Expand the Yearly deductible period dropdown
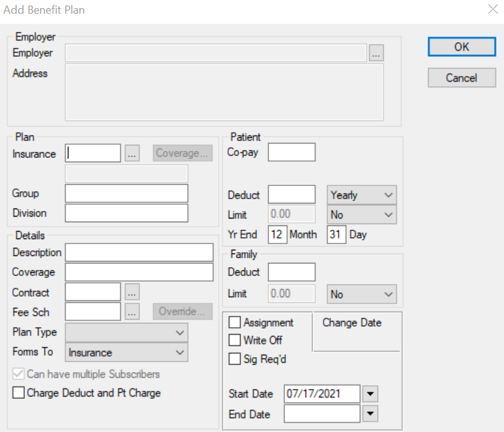504x432 pixels. point(362,195)
